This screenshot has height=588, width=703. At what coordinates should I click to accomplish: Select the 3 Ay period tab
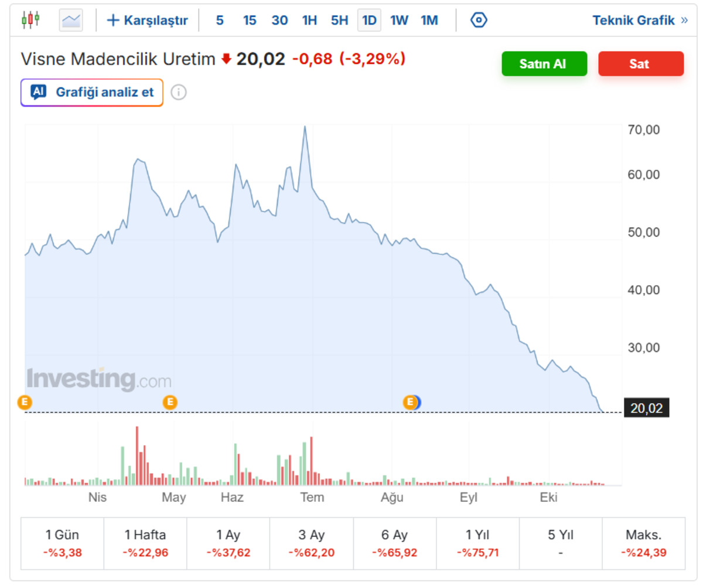tap(311, 543)
